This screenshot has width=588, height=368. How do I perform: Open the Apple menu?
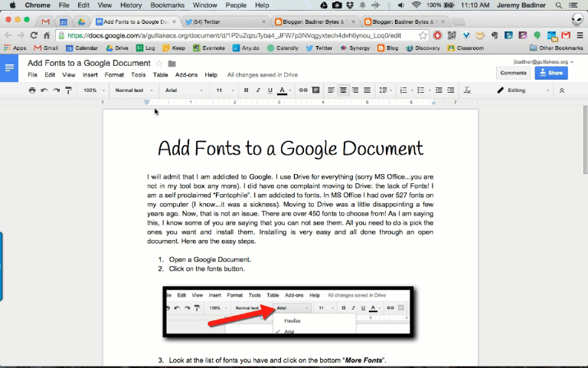[12, 5]
